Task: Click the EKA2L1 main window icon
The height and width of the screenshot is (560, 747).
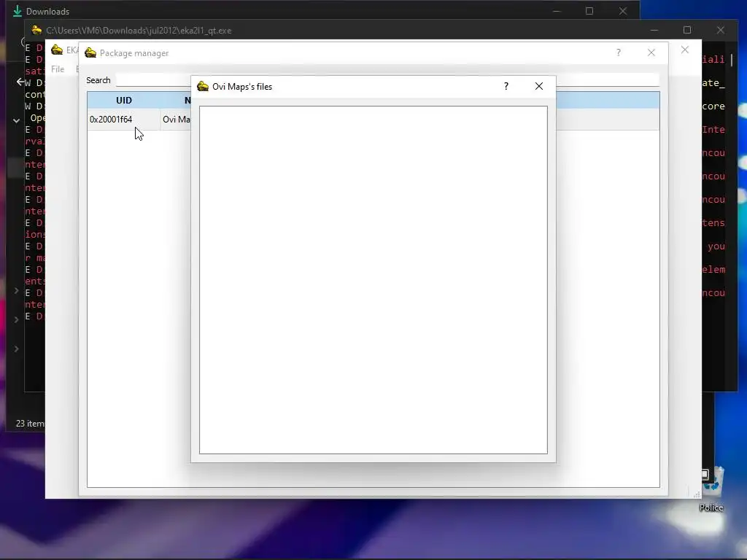Action: point(57,50)
